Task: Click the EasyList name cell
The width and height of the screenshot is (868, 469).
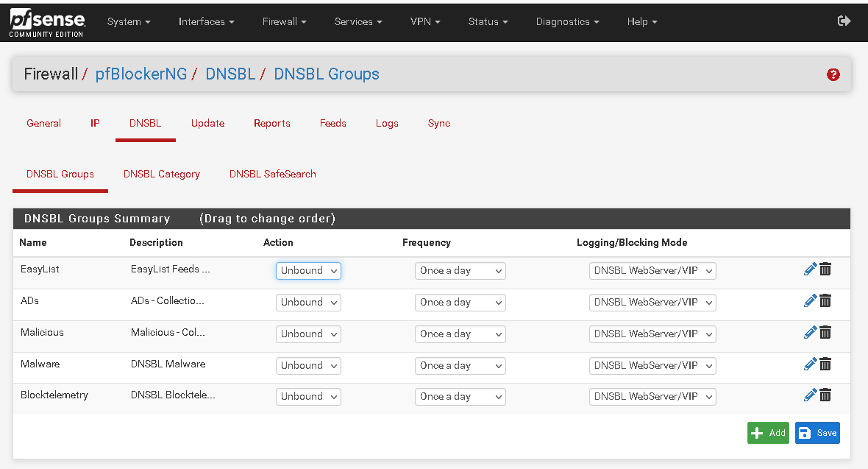Action: (x=40, y=269)
